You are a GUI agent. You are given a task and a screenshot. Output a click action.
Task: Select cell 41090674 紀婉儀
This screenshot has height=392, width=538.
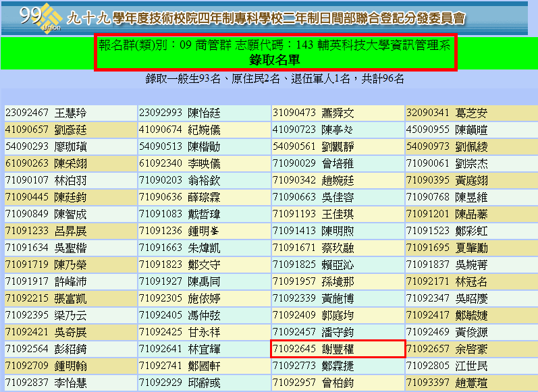pyautogui.click(x=204, y=130)
